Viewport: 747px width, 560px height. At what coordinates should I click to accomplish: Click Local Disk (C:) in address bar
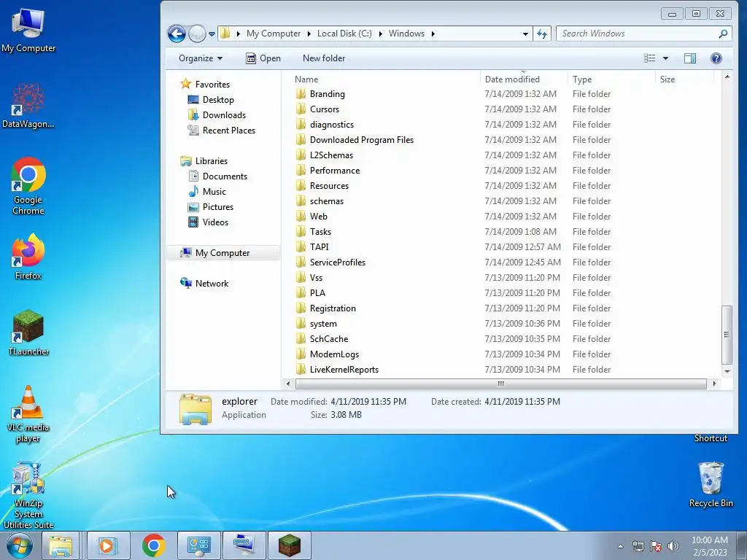(344, 34)
